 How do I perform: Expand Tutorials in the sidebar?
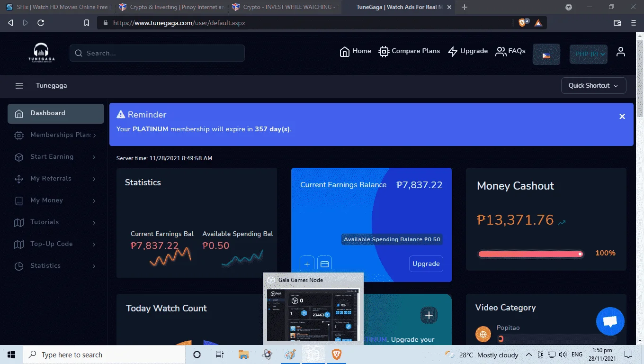pos(56,222)
